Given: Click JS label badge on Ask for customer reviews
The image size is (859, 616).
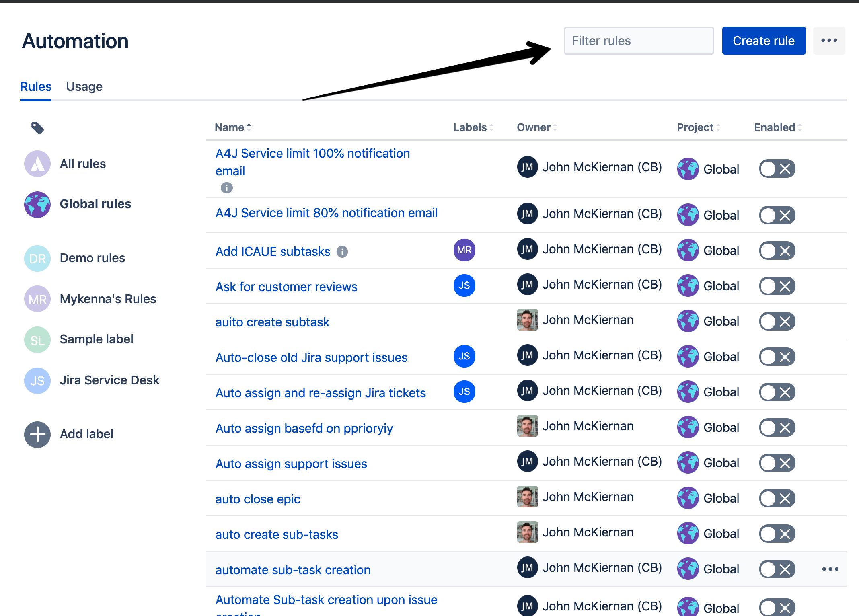Looking at the screenshot, I should (464, 285).
